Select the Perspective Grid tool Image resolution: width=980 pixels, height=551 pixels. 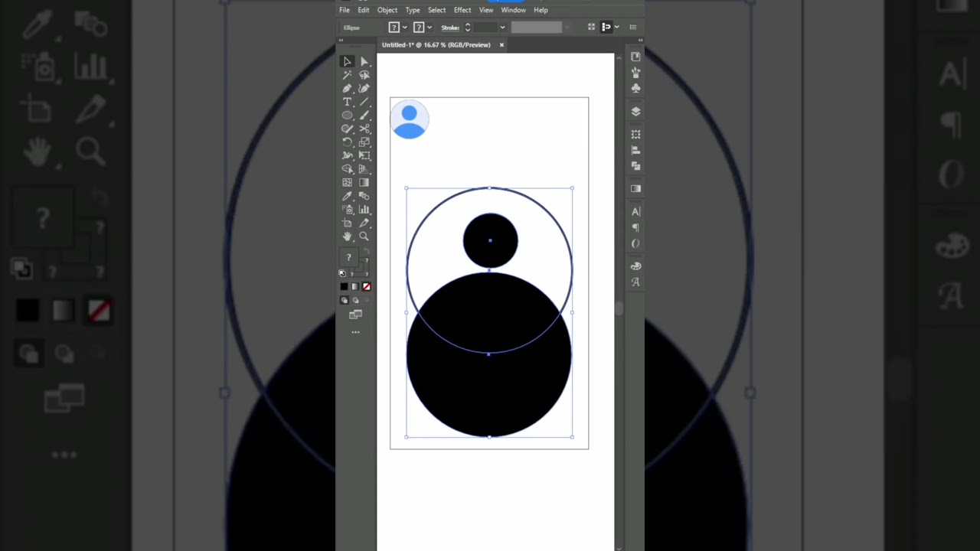(364, 169)
